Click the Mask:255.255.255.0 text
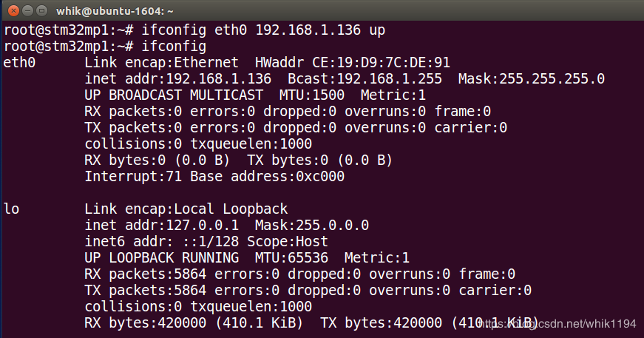The height and width of the screenshot is (338, 644). [x=531, y=79]
